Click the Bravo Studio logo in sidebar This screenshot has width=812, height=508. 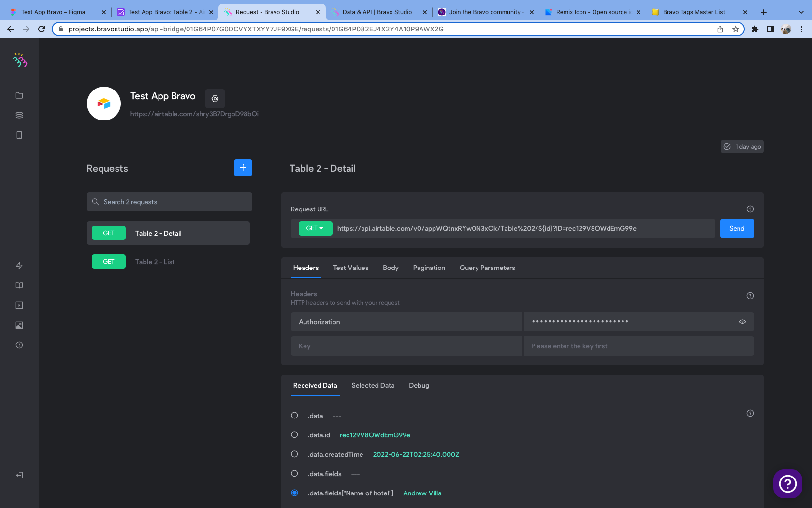pos(20,60)
